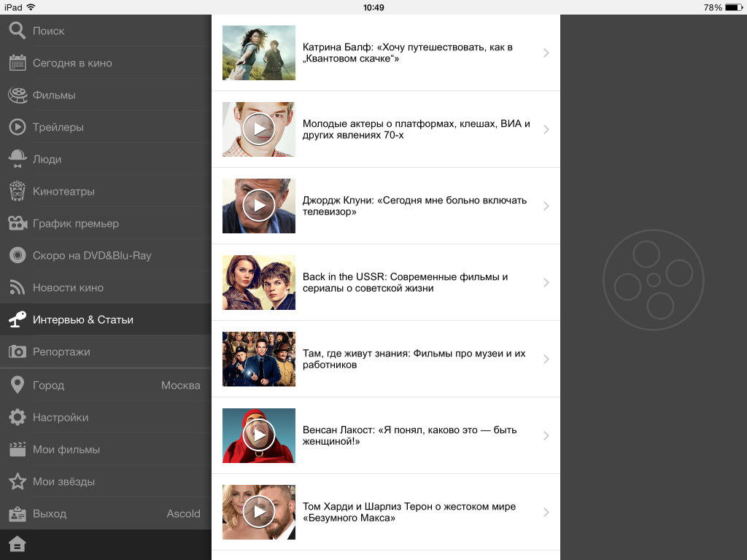Viewport: 747px width, 560px height.
Task: Open the chevron on the Джордж Клуни article
Action: (546, 206)
